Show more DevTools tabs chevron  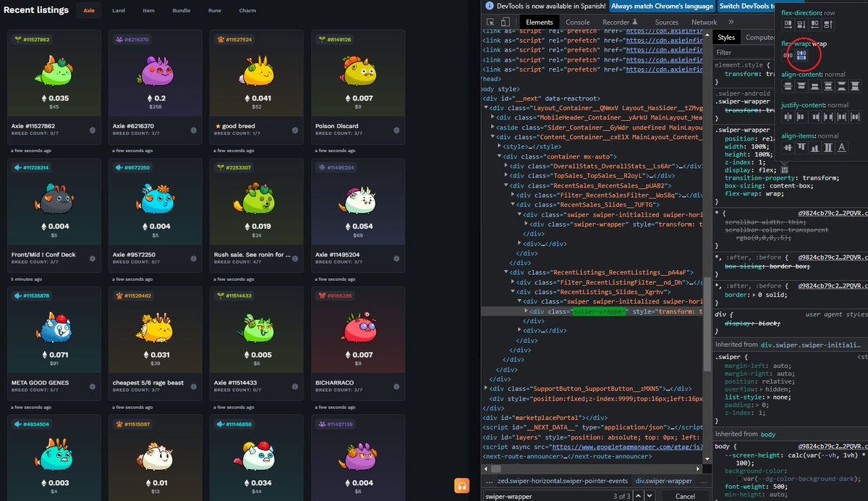tap(731, 22)
